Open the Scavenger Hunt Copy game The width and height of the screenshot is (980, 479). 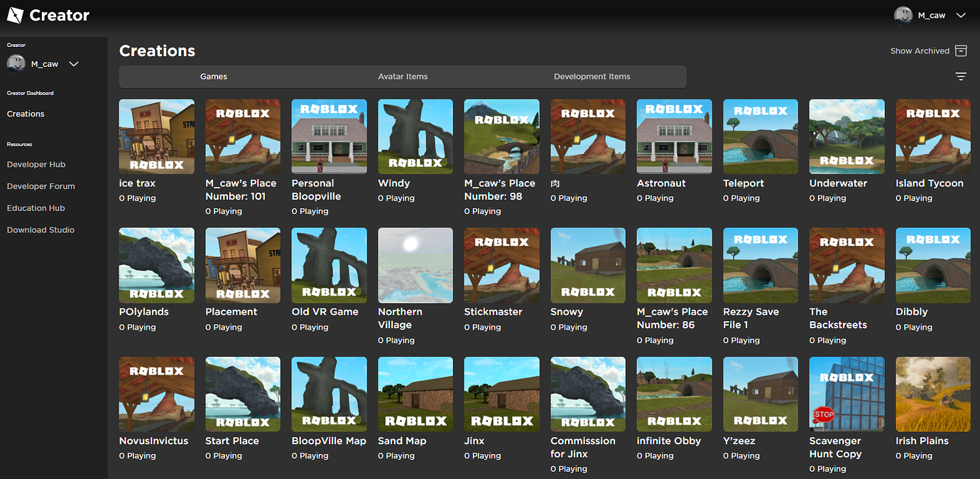pyautogui.click(x=846, y=394)
